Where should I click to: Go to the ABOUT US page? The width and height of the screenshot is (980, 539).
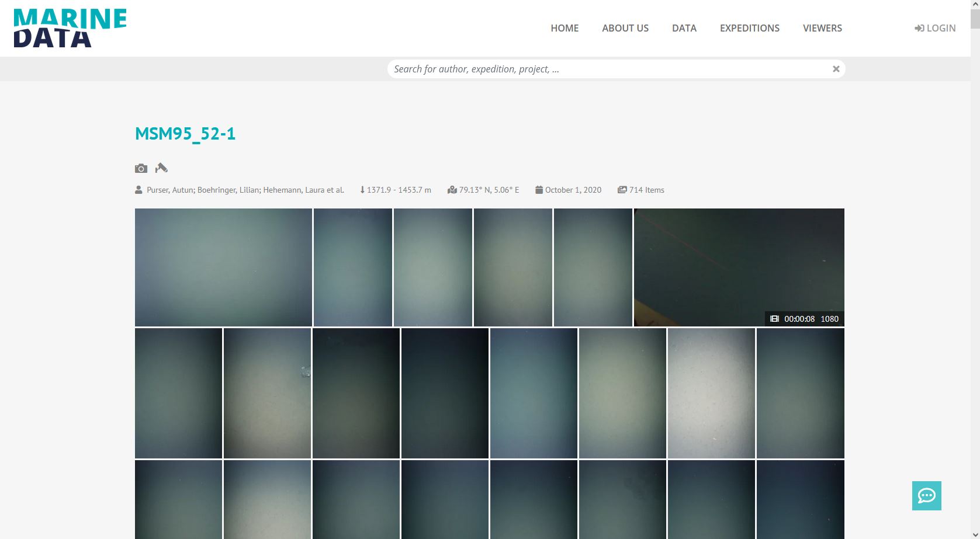click(x=625, y=28)
